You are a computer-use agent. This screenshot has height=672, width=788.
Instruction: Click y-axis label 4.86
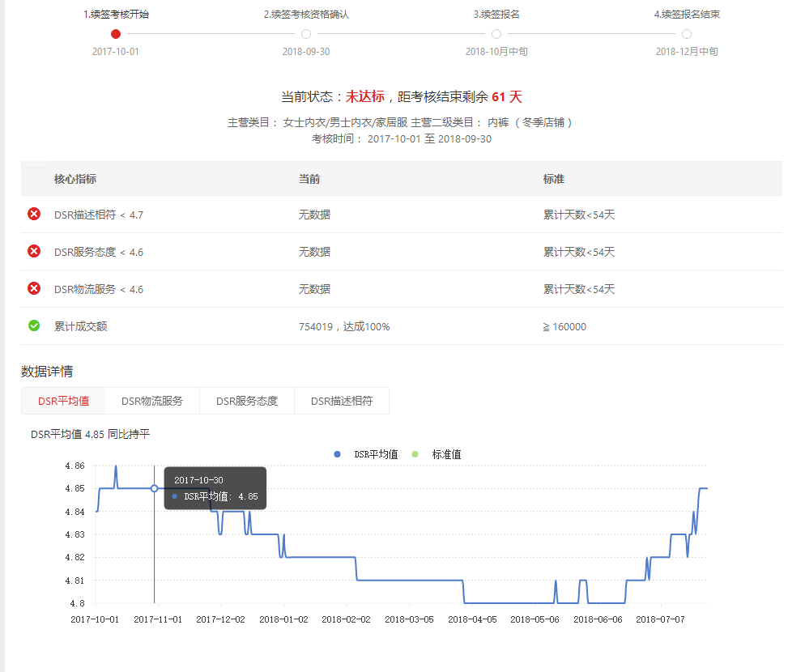pos(75,466)
